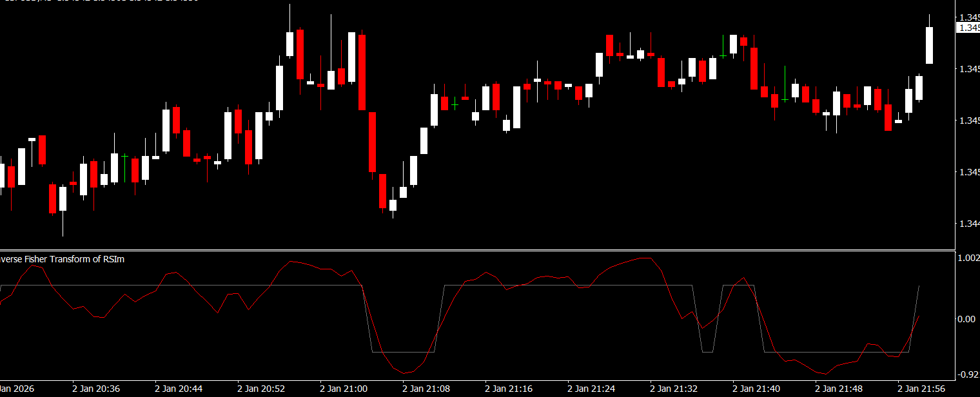
Task: Select the 2 Jan 21:08 time marker
Action: click(426, 389)
